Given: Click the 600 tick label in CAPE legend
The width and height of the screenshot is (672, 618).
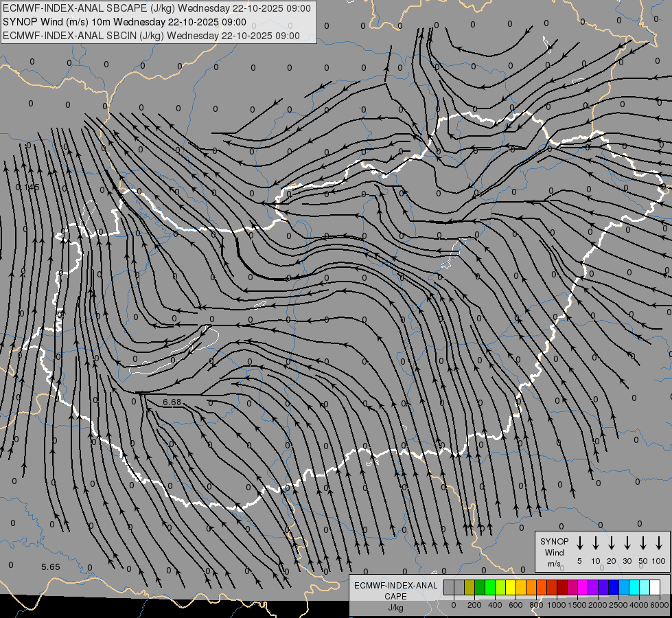Looking at the screenshot, I should pyautogui.click(x=515, y=605).
